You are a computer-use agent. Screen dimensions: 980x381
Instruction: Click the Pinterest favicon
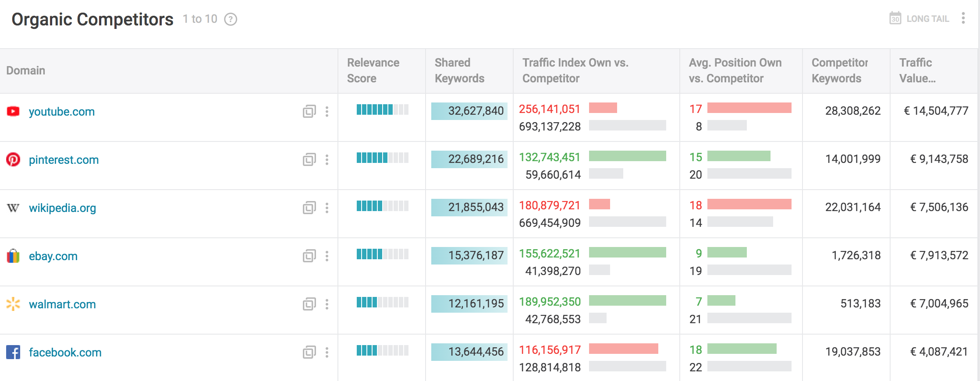click(13, 159)
